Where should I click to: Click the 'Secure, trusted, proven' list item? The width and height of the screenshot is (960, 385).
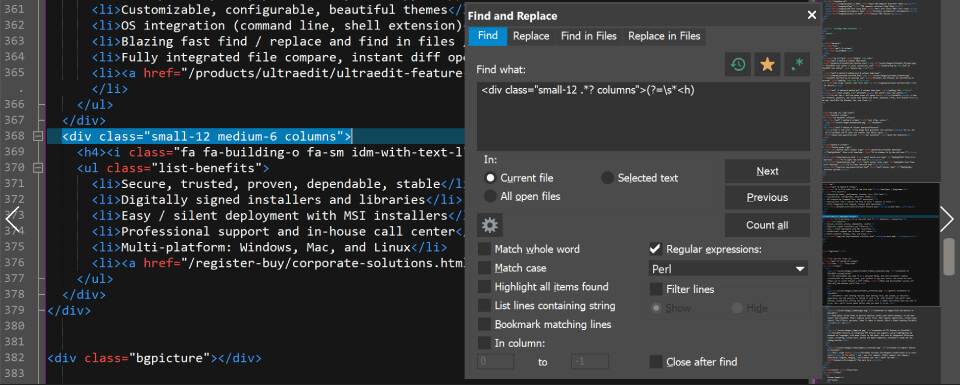(x=279, y=184)
